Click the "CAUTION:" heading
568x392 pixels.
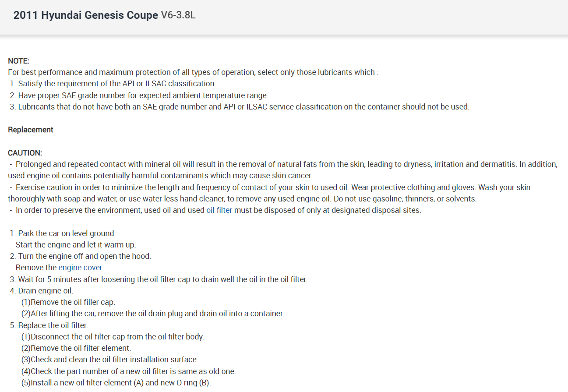(x=25, y=153)
